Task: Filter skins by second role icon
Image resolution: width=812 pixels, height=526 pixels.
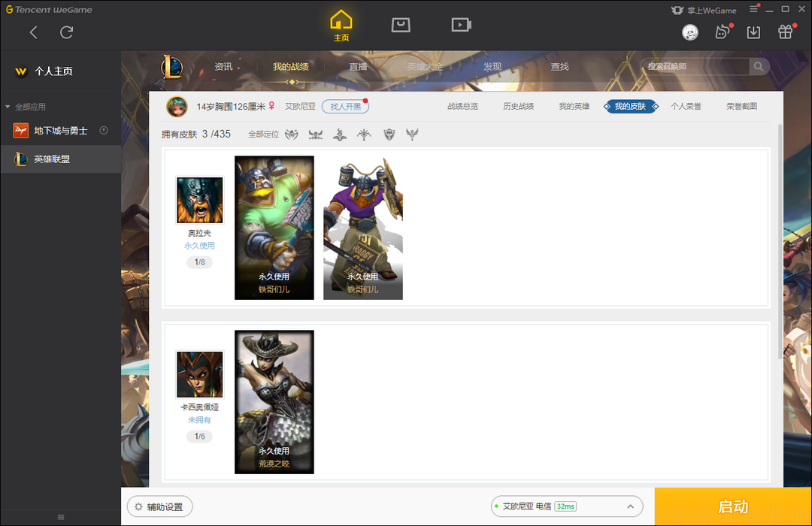Action: [x=315, y=135]
